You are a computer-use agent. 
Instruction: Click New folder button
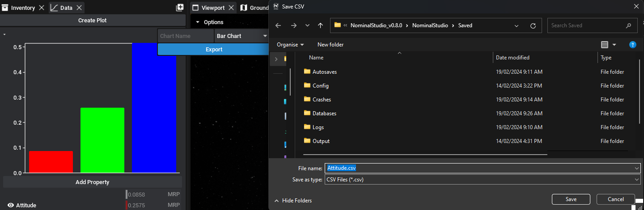pyautogui.click(x=330, y=45)
